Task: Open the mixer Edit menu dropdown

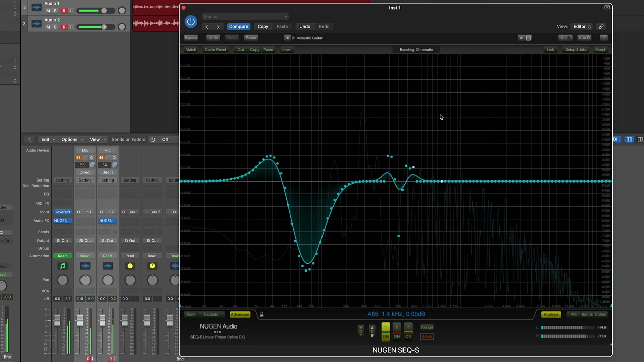Action: [x=48, y=139]
